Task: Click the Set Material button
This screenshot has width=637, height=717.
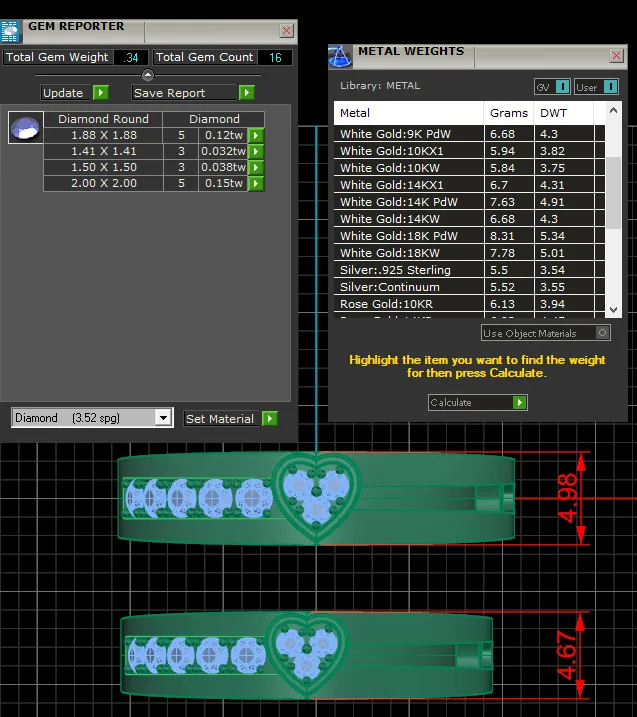Action: point(221,418)
